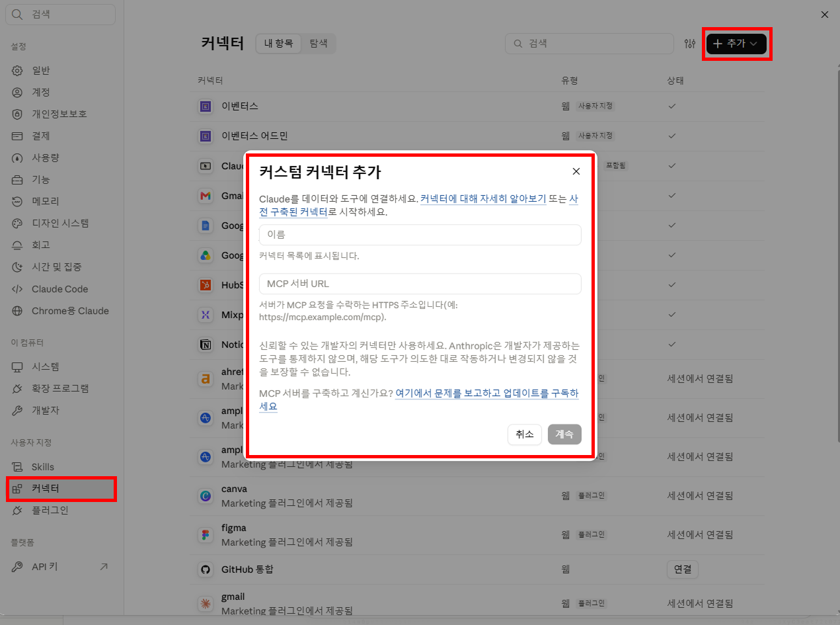Open 기능 features page
The image size is (840, 625).
pos(61,179)
